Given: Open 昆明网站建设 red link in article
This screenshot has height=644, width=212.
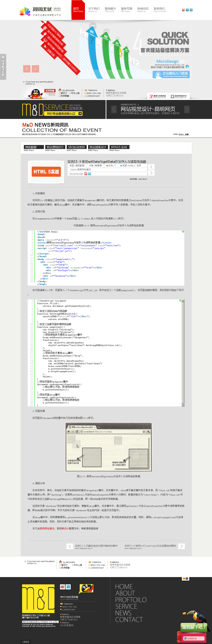Looking at the screenshot, I should point(47,529).
